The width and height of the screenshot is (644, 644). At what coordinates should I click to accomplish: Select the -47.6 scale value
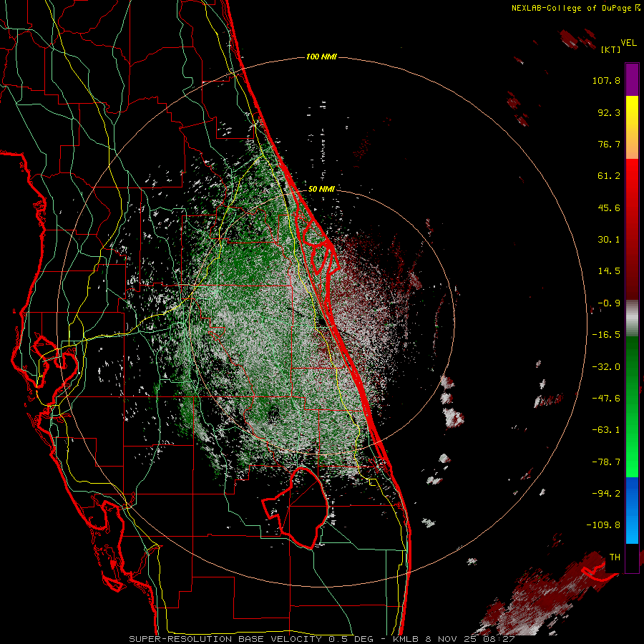[606, 399]
